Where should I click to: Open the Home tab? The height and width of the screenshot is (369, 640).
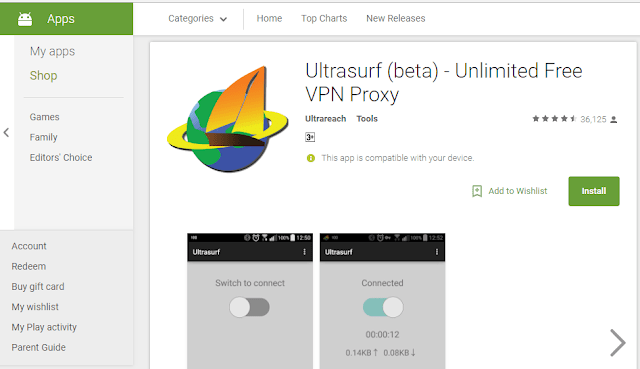click(269, 18)
